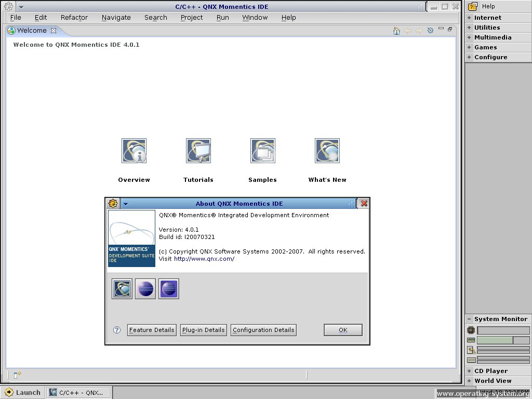532x399 pixels.
Task: Click the Launch button in taskbar
Action: [23, 393]
